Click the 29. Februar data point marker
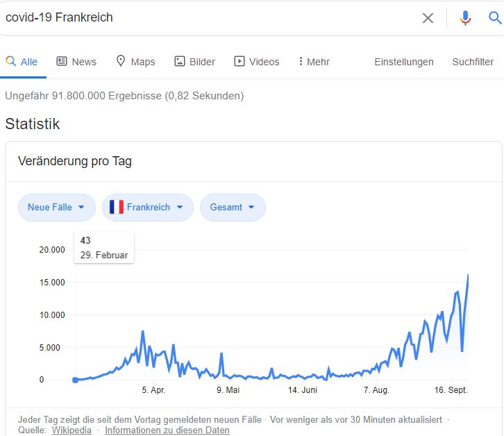The height and width of the screenshot is (436, 504). [76, 380]
